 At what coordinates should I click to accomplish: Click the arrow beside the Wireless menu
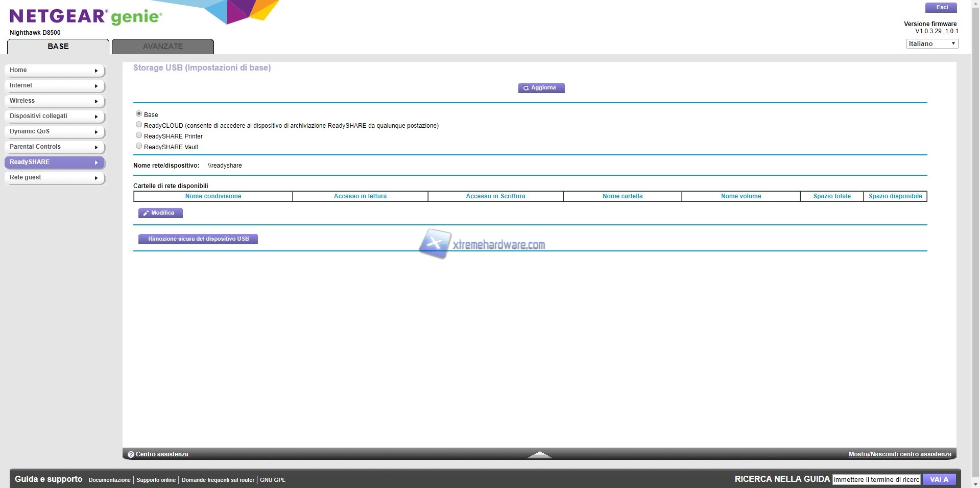tap(96, 101)
